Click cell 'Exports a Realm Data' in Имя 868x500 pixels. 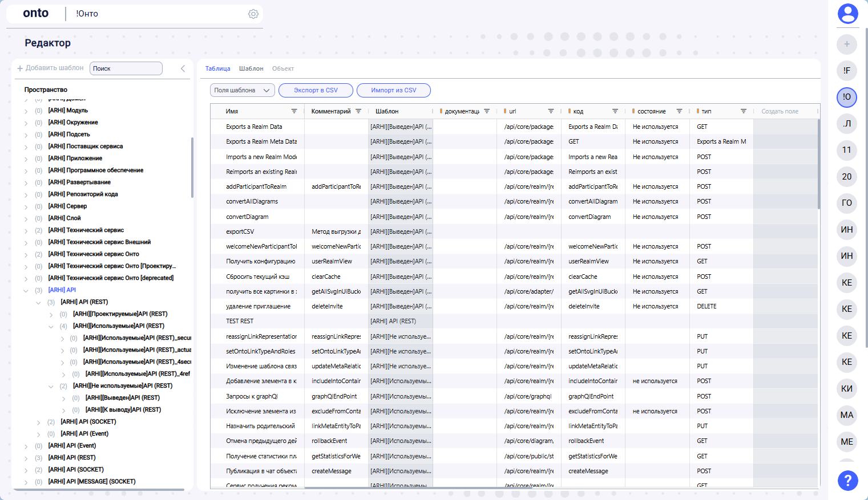pos(254,127)
